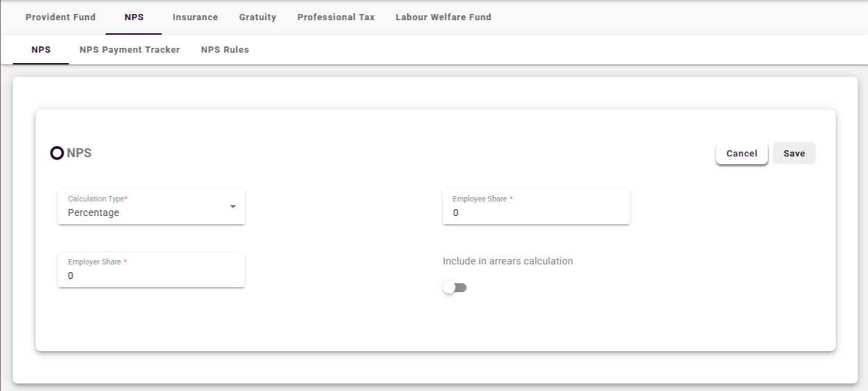Click into the Employer Share input field

coord(151,275)
